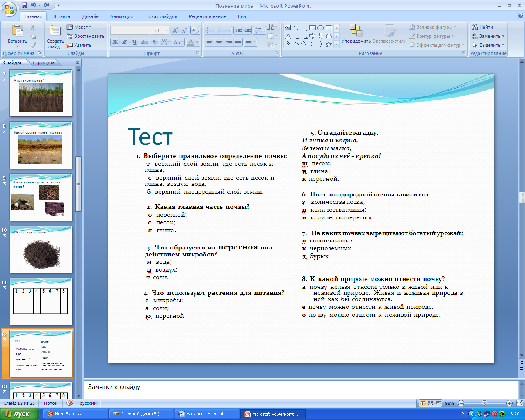Save presentation via quick access toolbar

pyautogui.click(x=25, y=6)
